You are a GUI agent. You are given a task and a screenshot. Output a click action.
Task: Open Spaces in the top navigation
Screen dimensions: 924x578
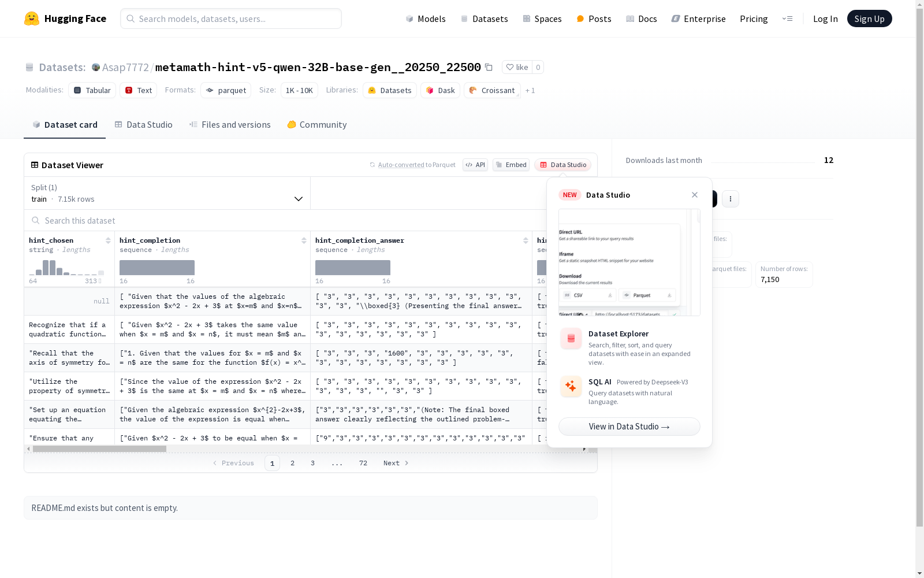pos(542,18)
